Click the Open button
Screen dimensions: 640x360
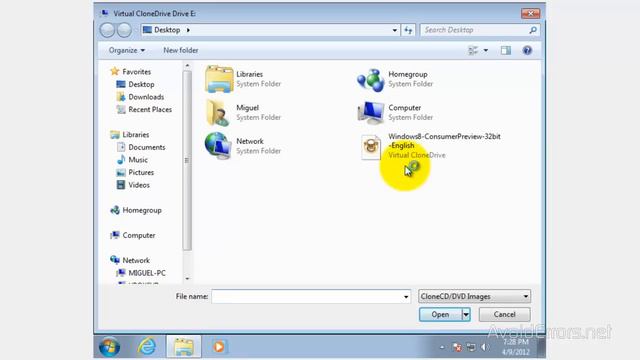click(440, 314)
